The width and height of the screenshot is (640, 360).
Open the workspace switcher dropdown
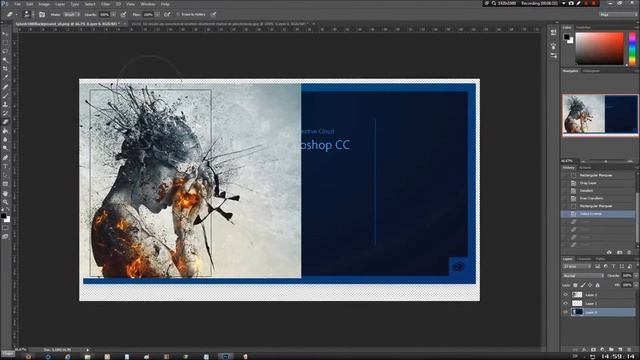coord(618,14)
